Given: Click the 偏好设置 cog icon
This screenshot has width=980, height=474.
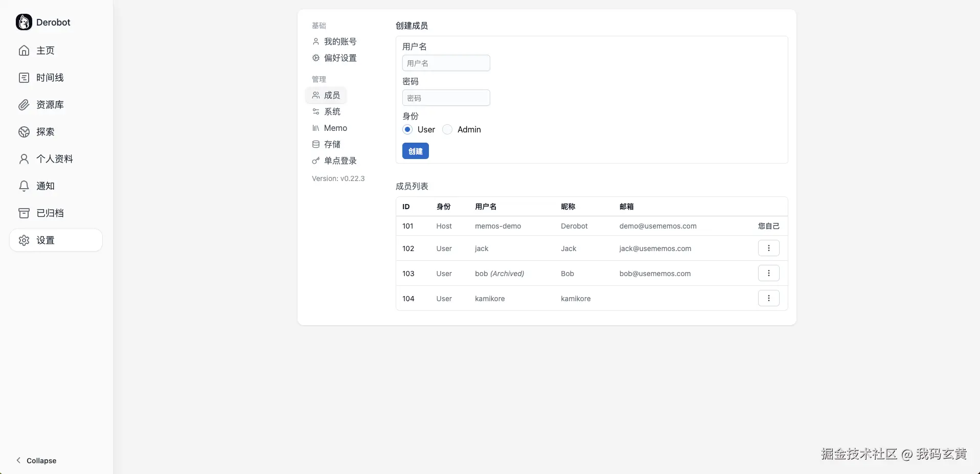Looking at the screenshot, I should [316, 58].
